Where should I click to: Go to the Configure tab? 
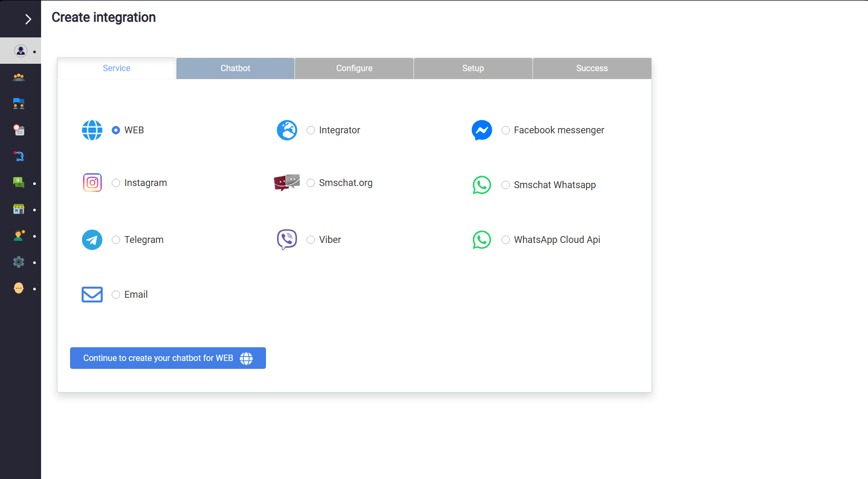pyautogui.click(x=354, y=69)
